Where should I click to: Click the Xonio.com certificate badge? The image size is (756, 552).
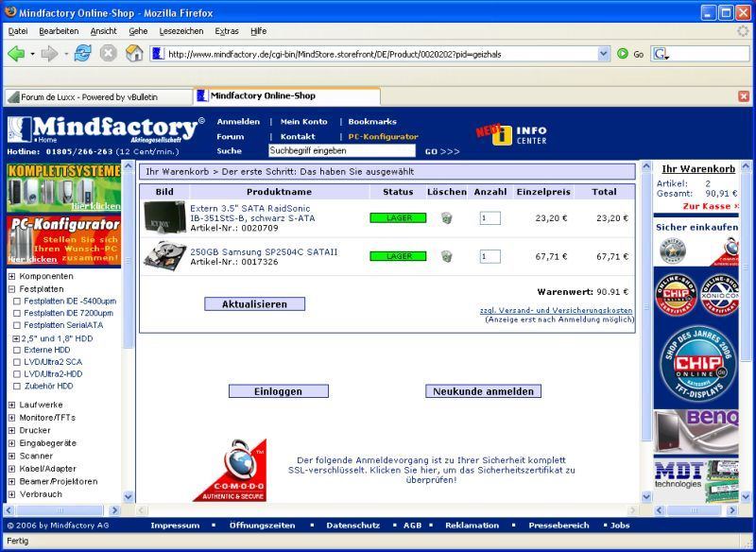(x=719, y=295)
